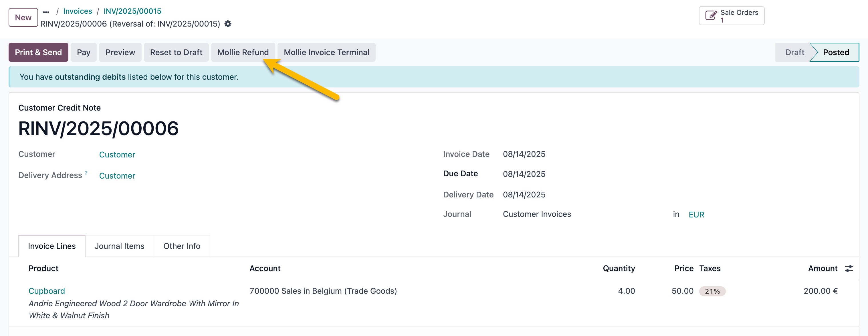The width and height of the screenshot is (868, 336).
Task: Open column options adjust icon in table
Action: pos(849,268)
